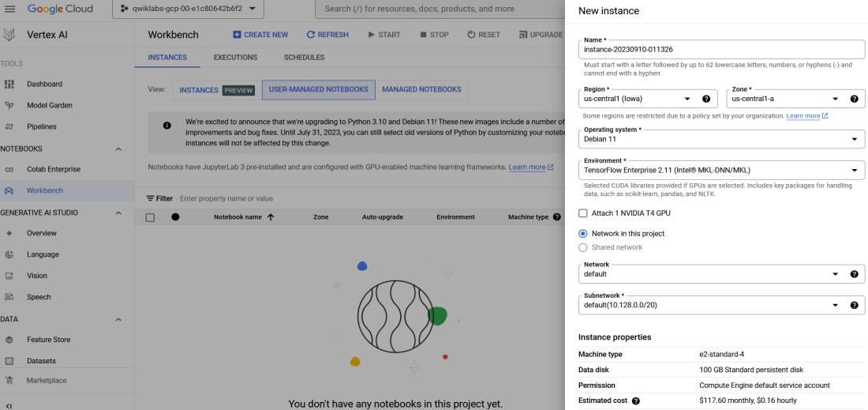This screenshot has width=868, height=410.
Task: Open the Operating system dropdown
Action: pyautogui.click(x=721, y=139)
